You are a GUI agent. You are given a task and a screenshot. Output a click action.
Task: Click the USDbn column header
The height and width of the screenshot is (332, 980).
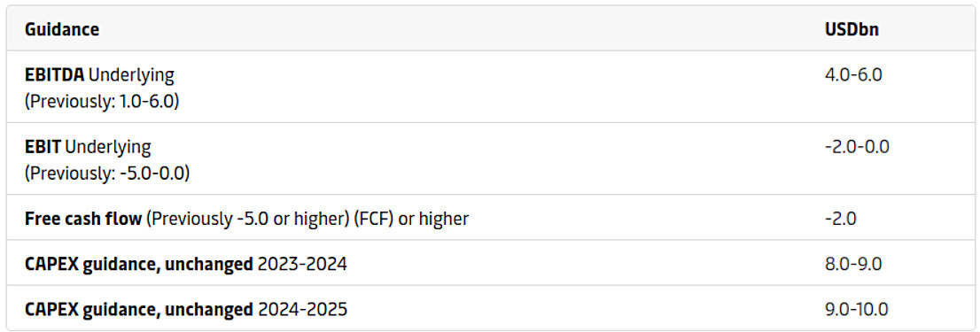coord(852,30)
